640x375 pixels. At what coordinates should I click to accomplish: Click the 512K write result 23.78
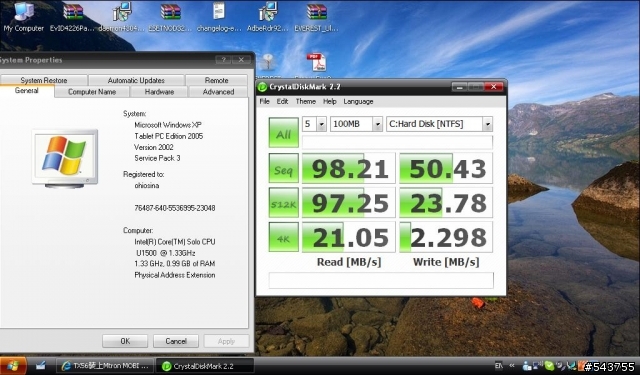446,202
